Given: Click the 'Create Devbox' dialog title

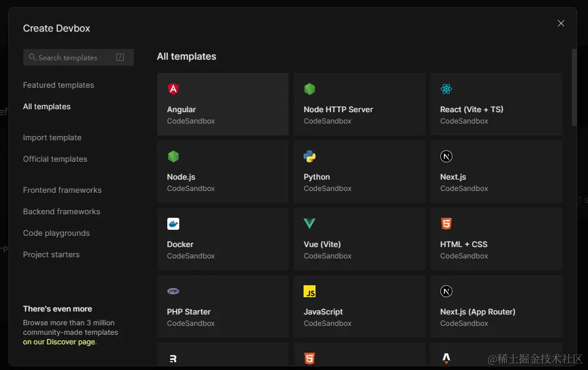Looking at the screenshot, I should point(57,28).
